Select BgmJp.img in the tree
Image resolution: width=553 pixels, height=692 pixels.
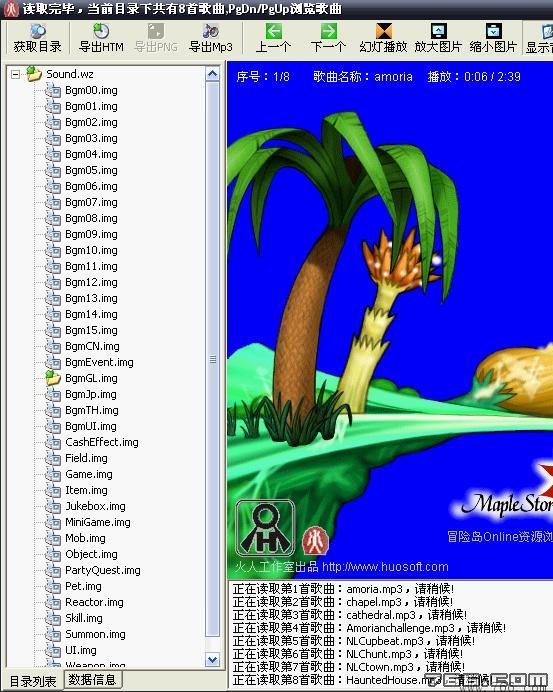[x=91, y=394]
